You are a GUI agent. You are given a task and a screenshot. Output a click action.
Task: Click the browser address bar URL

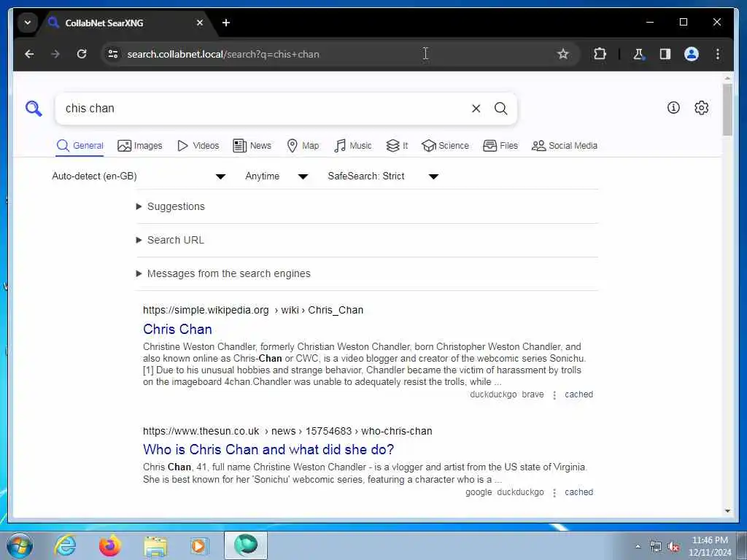223,54
